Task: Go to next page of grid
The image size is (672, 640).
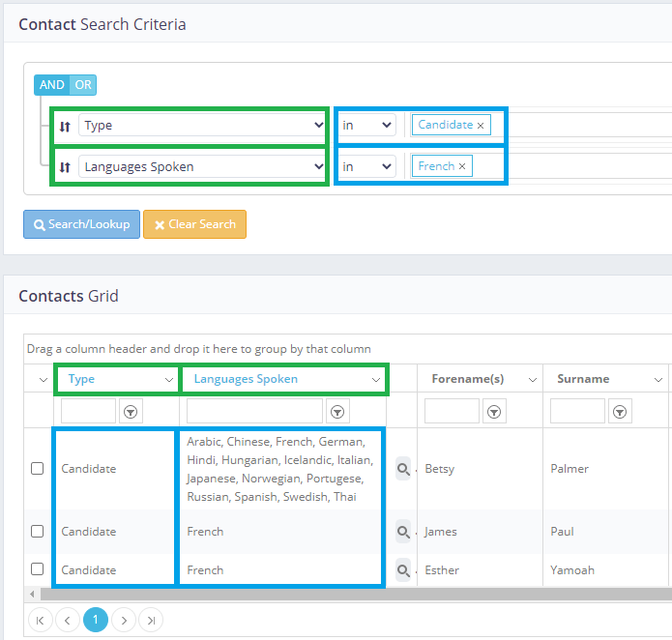Action: coord(124,620)
